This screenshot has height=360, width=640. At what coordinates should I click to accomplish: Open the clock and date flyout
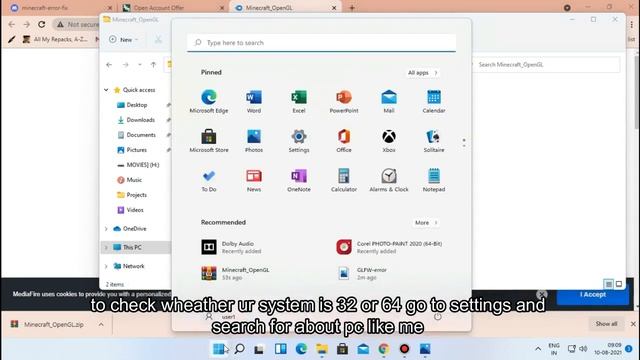pos(608,349)
